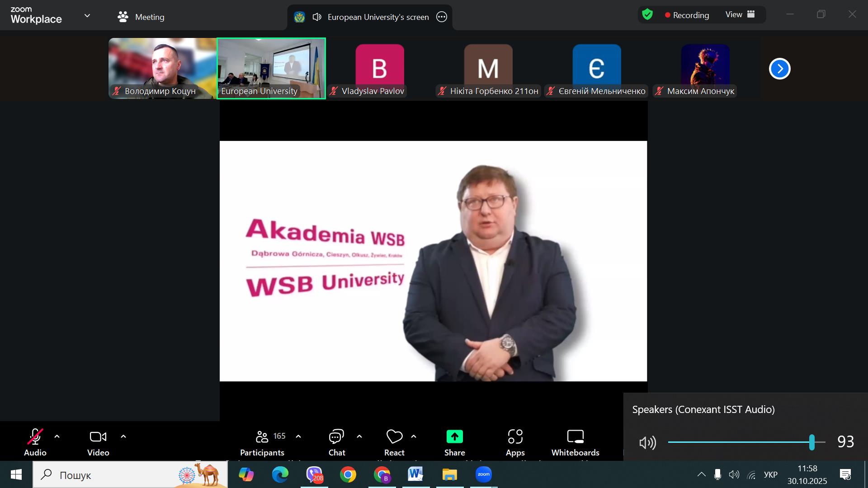Click the Recording indicator
868x488 pixels.
[687, 15]
